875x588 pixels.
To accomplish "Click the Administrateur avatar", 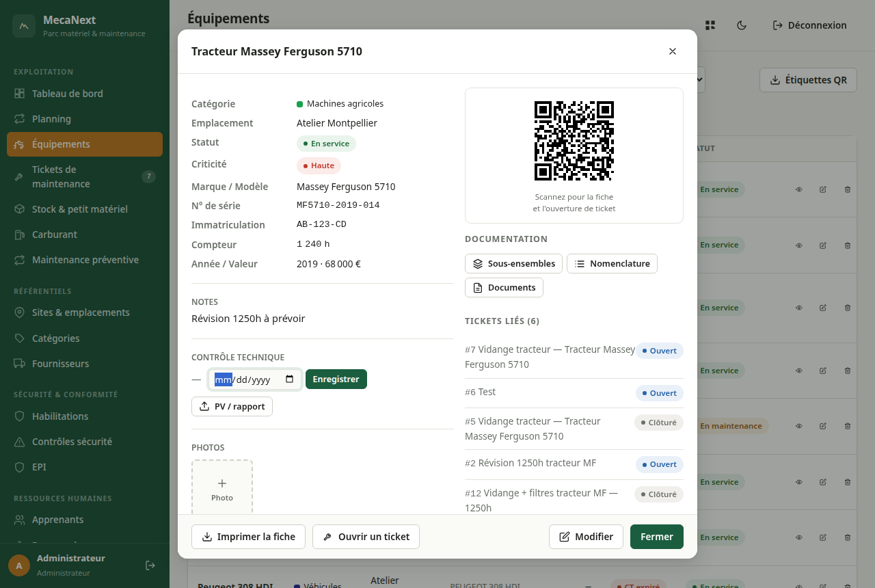I will coord(19,565).
